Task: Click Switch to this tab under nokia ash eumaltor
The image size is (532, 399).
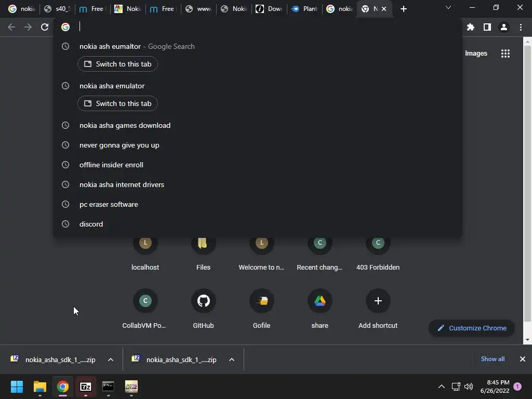Action: coord(117,64)
